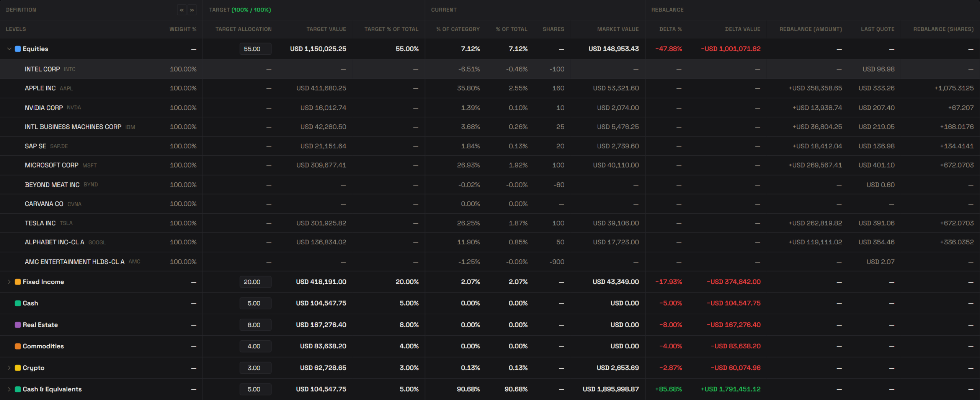This screenshot has width=980, height=400.
Task: Select the APPLE INC AAPL row
Action: pyautogui.click(x=490, y=88)
